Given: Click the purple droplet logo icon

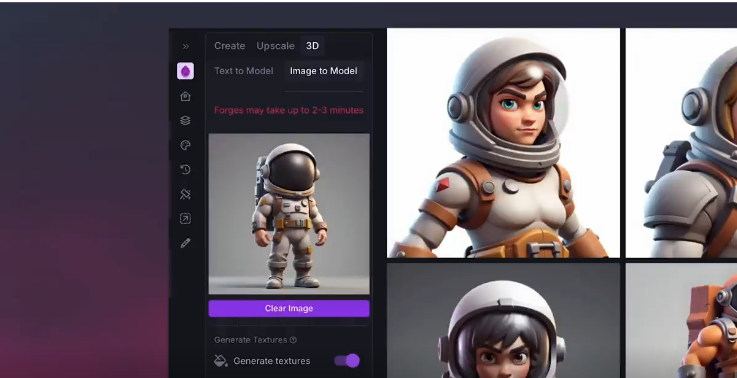Looking at the screenshot, I should point(186,71).
